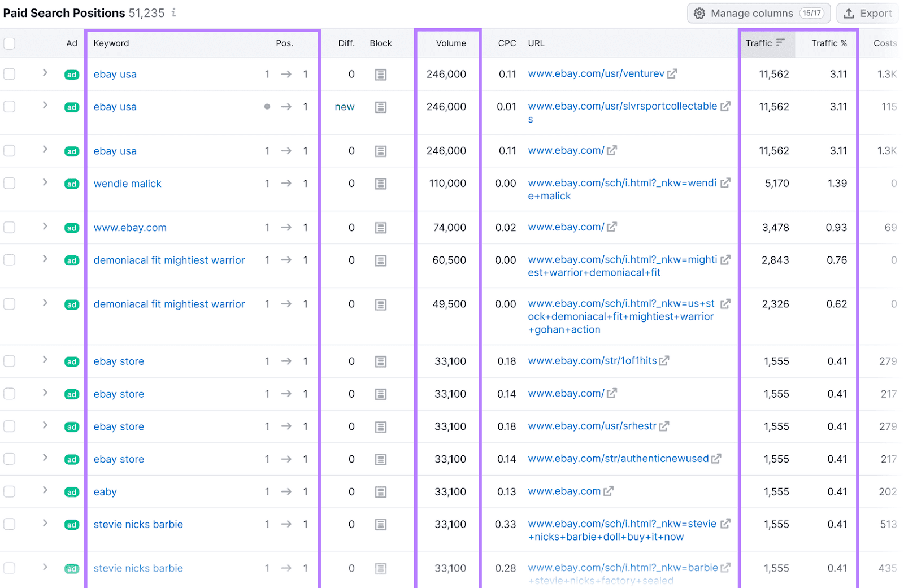The height and width of the screenshot is (588, 904).
Task: Open the wendie malick keyword link
Action: pyautogui.click(x=127, y=184)
